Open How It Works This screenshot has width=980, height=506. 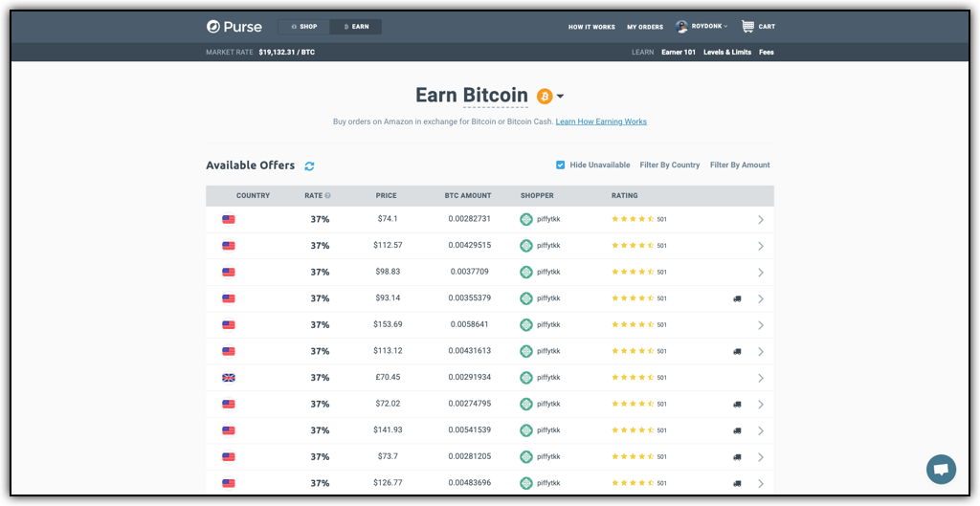[x=591, y=27]
